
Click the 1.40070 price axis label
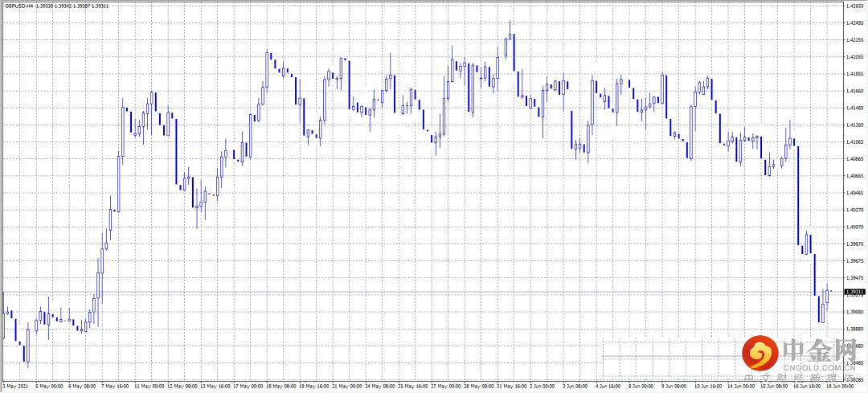[x=853, y=227]
